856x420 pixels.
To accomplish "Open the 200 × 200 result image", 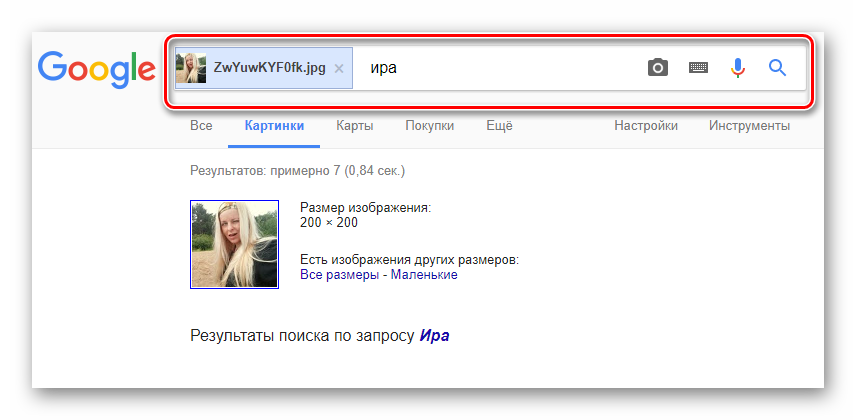I will 234,244.
